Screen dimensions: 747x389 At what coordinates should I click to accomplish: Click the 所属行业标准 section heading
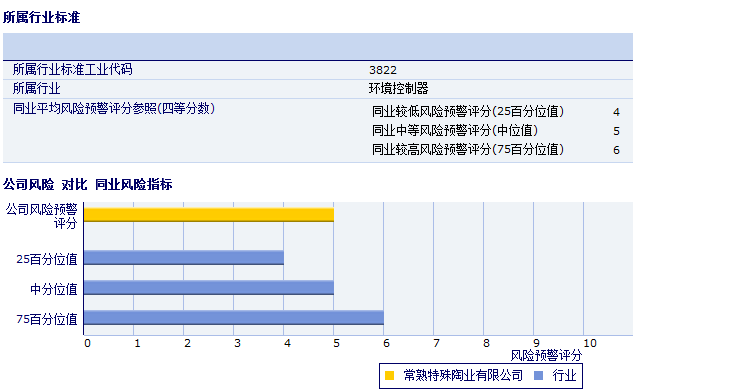click(x=41, y=18)
